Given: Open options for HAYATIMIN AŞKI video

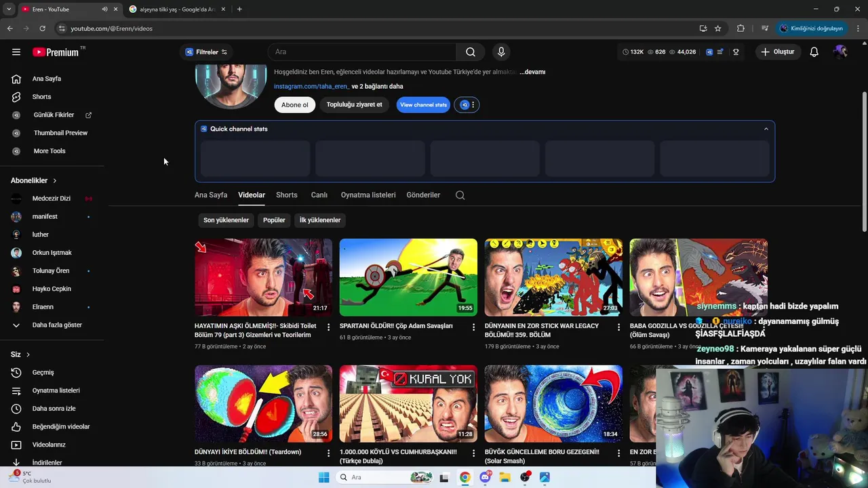Looking at the screenshot, I should pos(328,327).
